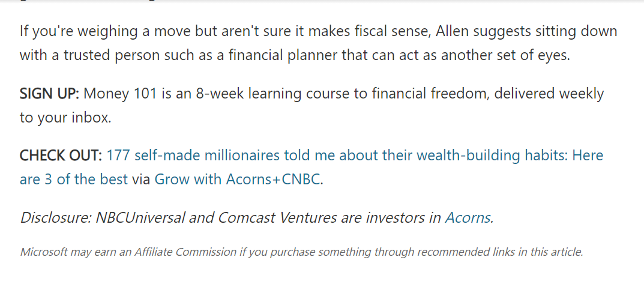This screenshot has height=281, width=644.
Task: Open the Grow with Acorns+CNBC link
Action: click(x=238, y=180)
